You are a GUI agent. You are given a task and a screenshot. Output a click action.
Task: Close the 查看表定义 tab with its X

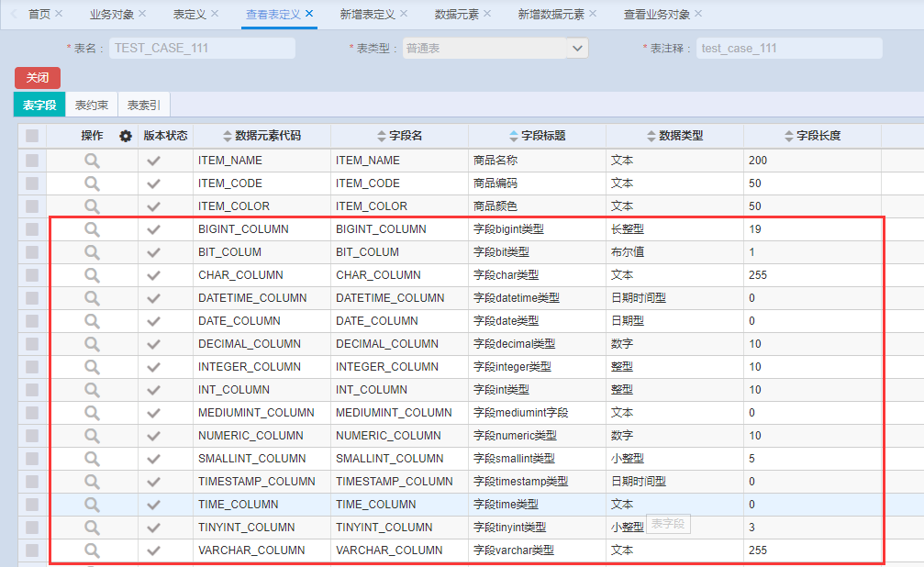click(309, 14)
